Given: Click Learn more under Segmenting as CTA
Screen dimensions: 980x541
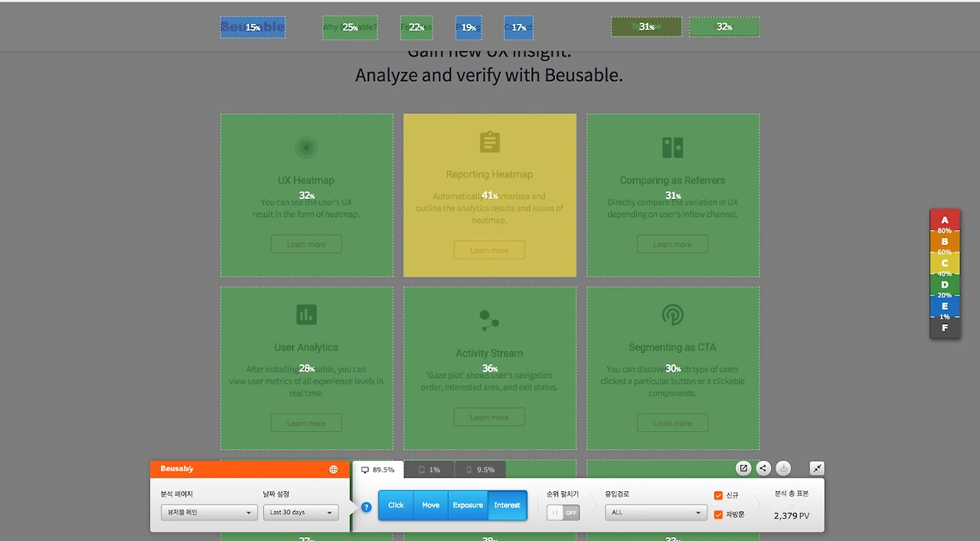Looking at the screenshot, I should click(x=672, y=423).
